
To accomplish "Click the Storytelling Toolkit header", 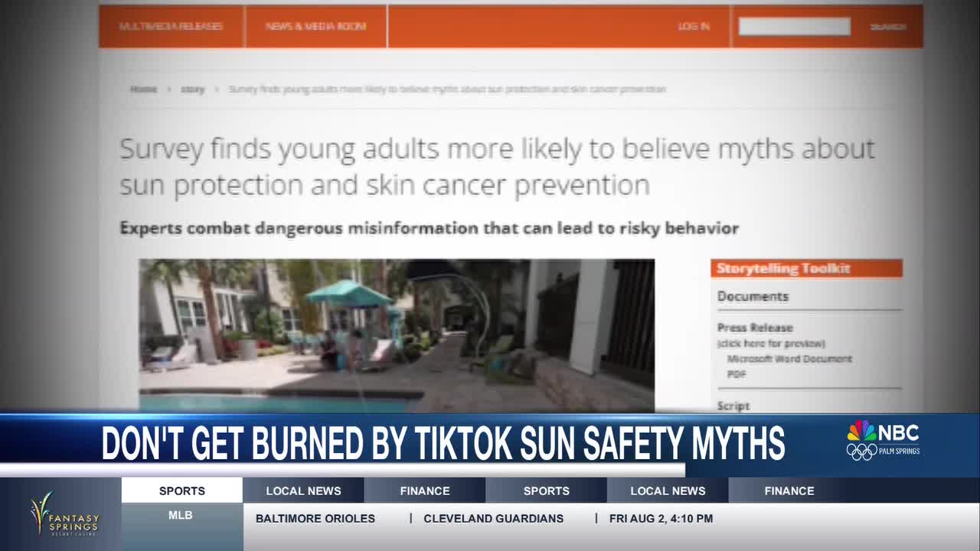I will pyautogui.click(x=806, y=269).
